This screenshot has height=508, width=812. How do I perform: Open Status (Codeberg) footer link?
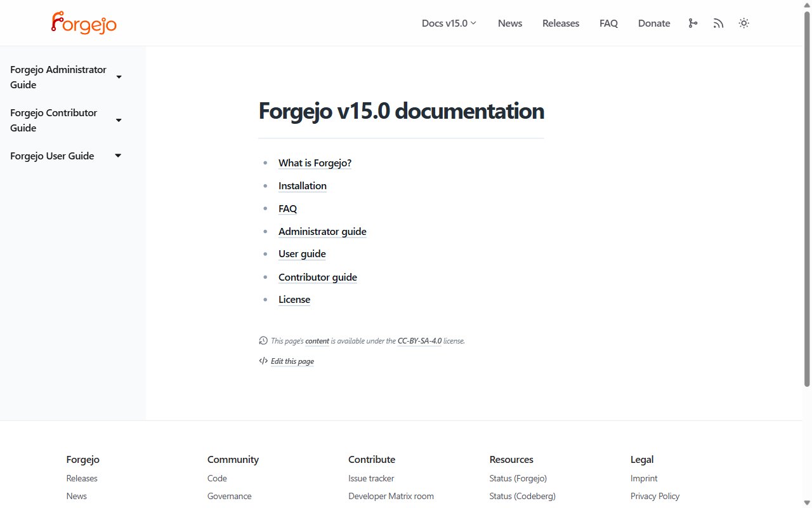(522, 496)
